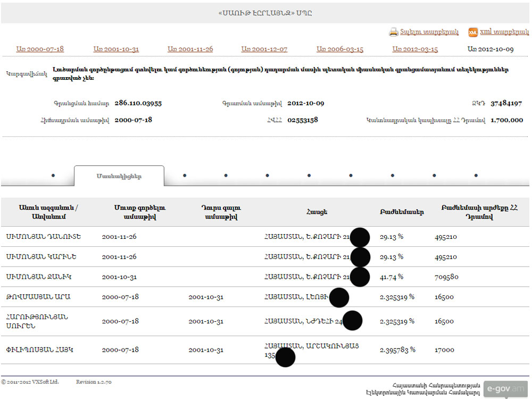Click exit date 2001-10-31 in ԹՈՎՄԱՍՅԱՆ ԱՐԱ row
The height and width of the screenshot is (399, 532).
tap(206, 297)
